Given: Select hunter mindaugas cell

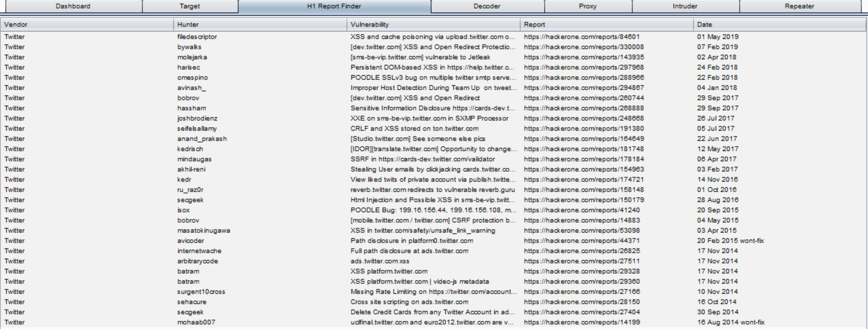Looking at the screenshot, I should click(x=260, y=159).
